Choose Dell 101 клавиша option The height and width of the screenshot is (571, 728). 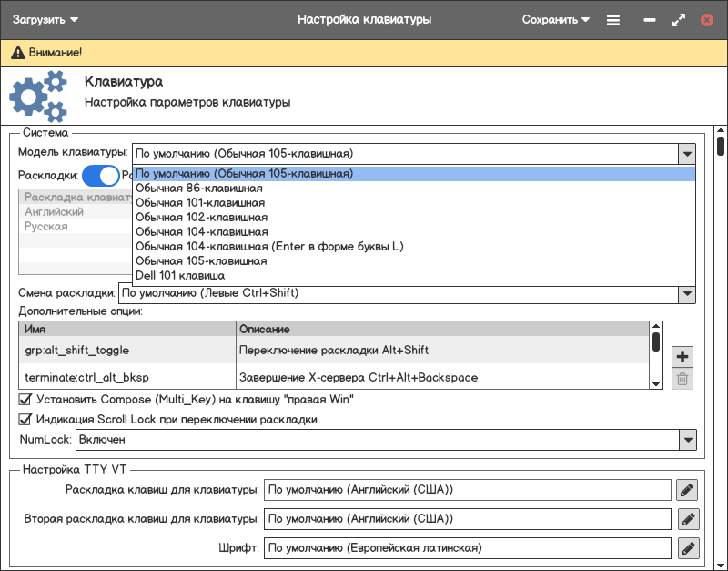coord(180,275)
